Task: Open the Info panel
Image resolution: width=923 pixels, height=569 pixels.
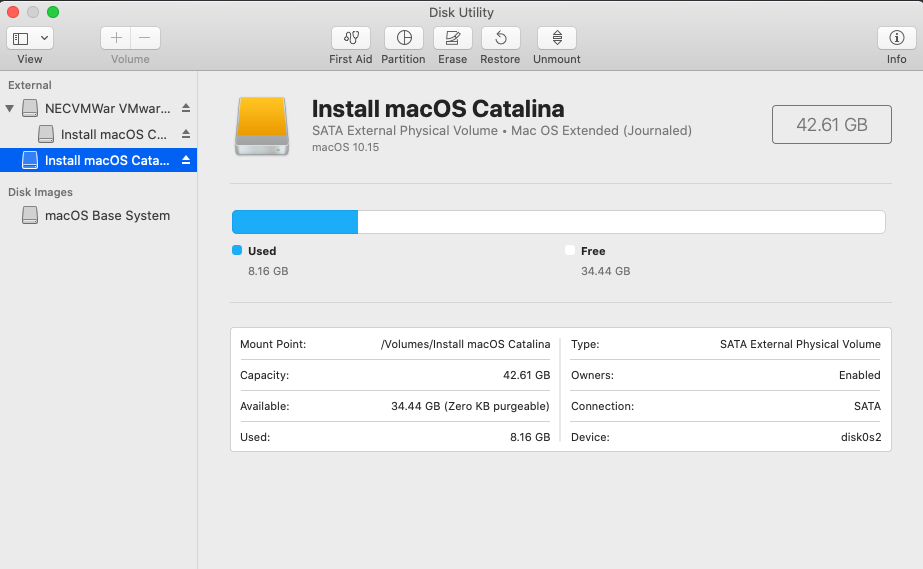Action: (x=896, y=38)
